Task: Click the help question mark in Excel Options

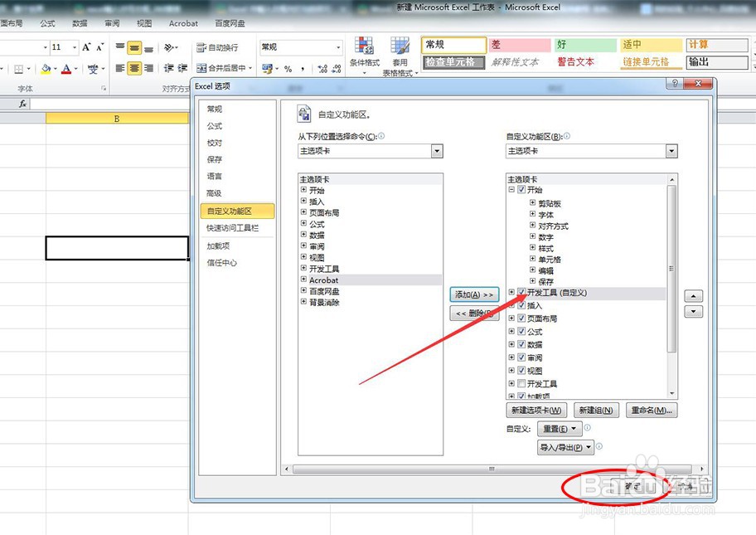Action: pyautogui.click(x=675, y=83)
